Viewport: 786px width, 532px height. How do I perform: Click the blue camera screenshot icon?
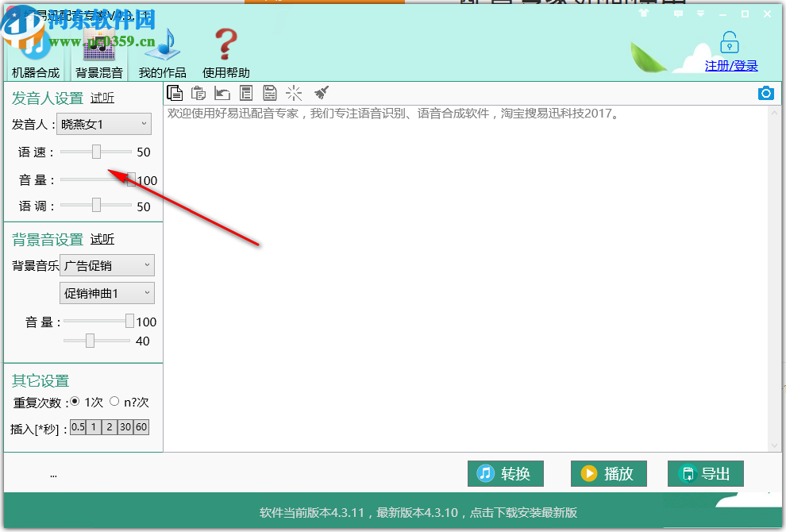point(766,93)
